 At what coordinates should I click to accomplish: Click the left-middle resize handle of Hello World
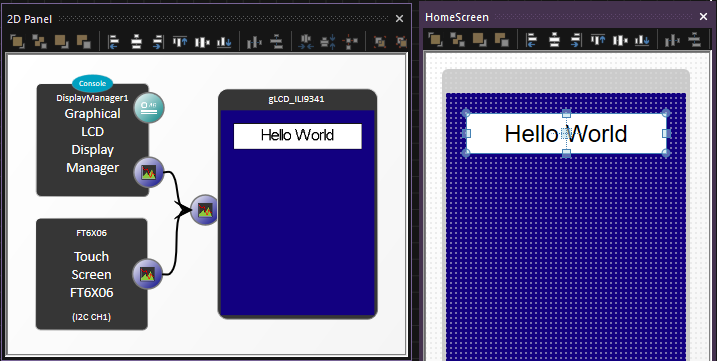466,133
